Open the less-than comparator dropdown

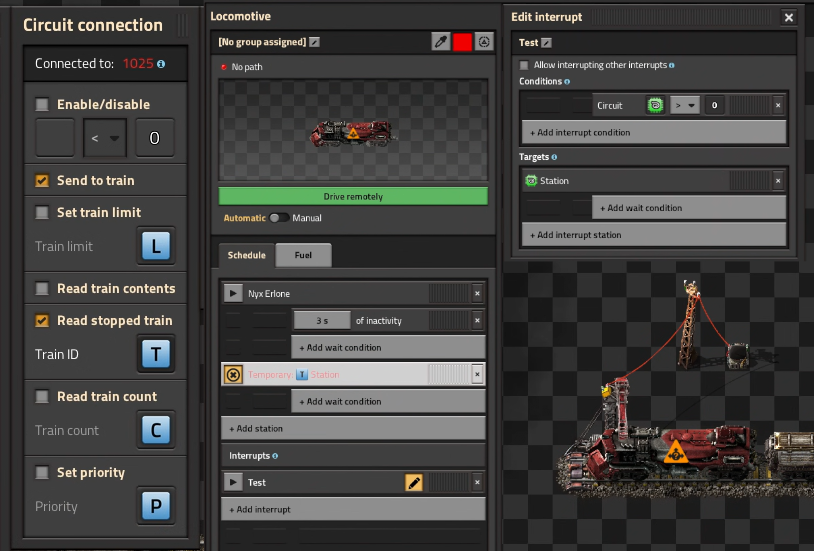[104, 138]
